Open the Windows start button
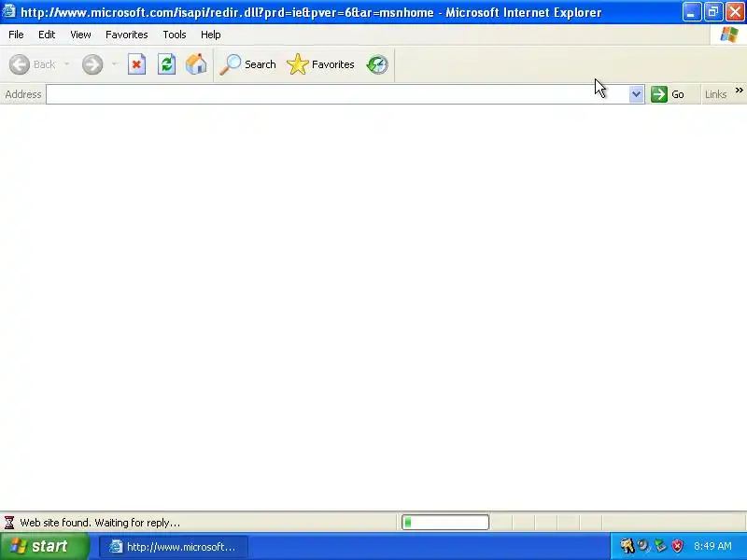Image resolution: width=747 pixels, height=560 pixels. tap(45, 546)
